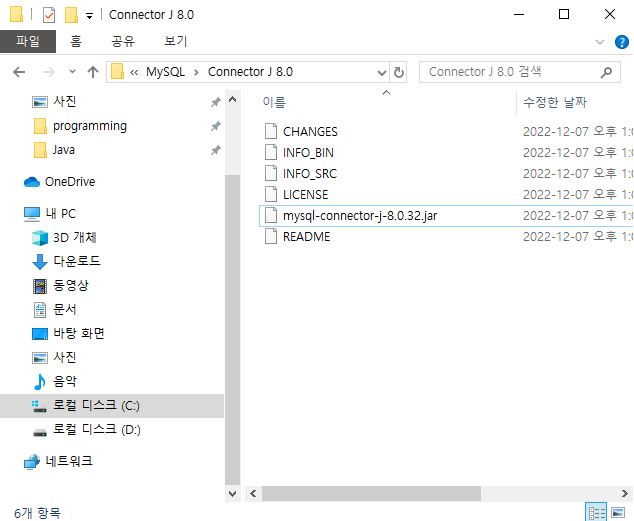
Task: Switch to details view icon
Action: pyautogui.click(x=596, y=513)
